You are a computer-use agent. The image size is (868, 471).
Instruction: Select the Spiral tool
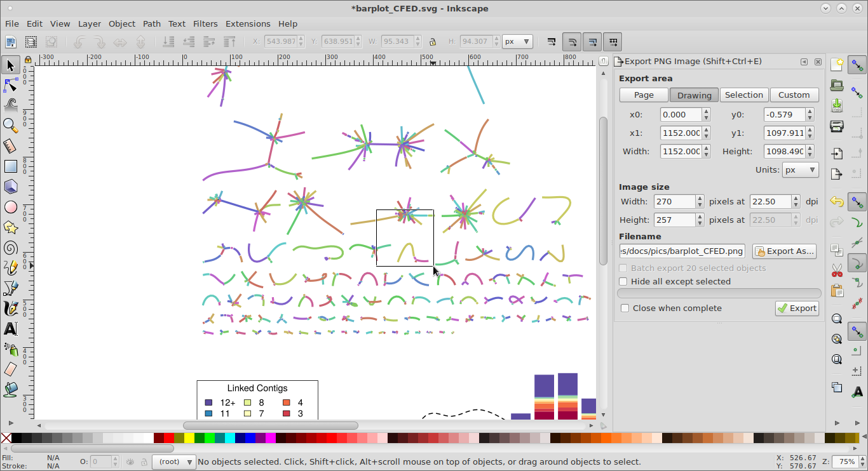click(10, 248)
